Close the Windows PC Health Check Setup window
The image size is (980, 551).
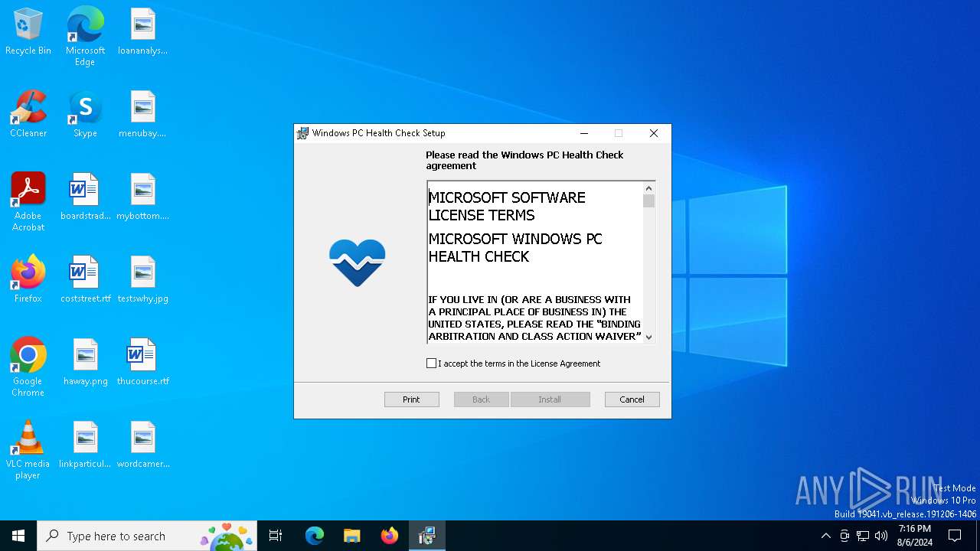tap(654, 133)
